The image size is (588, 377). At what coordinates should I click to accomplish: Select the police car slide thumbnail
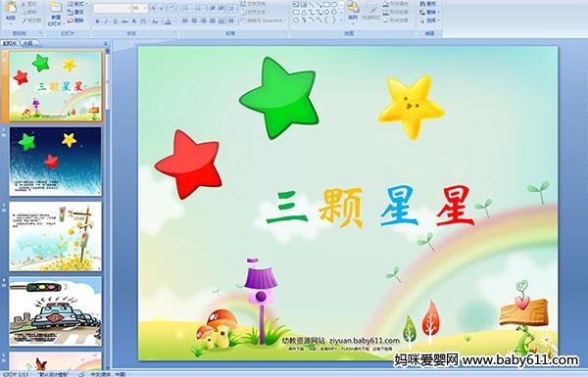pos(55,311)
